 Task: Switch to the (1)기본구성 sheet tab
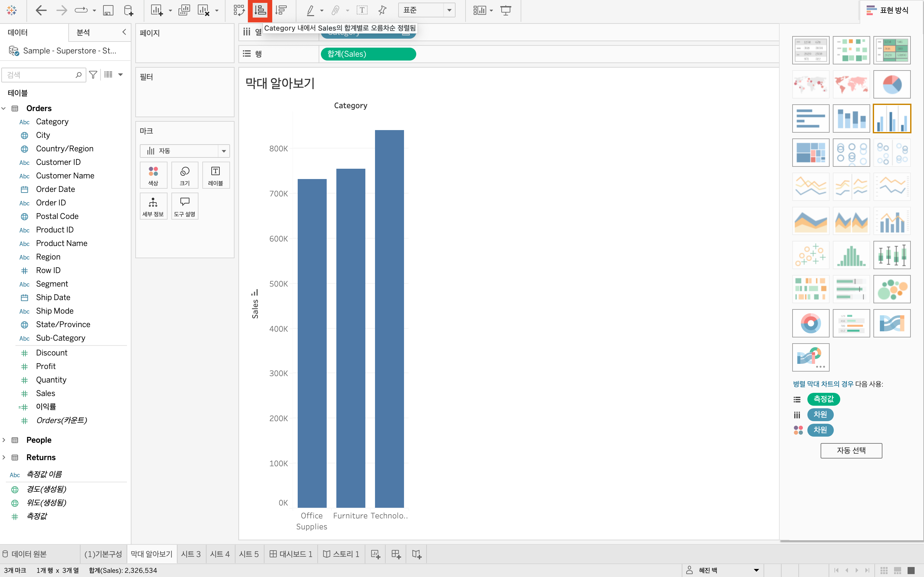pos(103,554)
